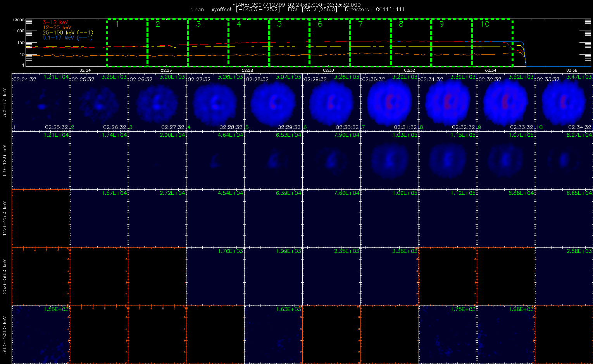Screen dimensions: 593x364
Task: Open the 6-12 keV image with peak 7.90E+04
Action: pos(332,160)
